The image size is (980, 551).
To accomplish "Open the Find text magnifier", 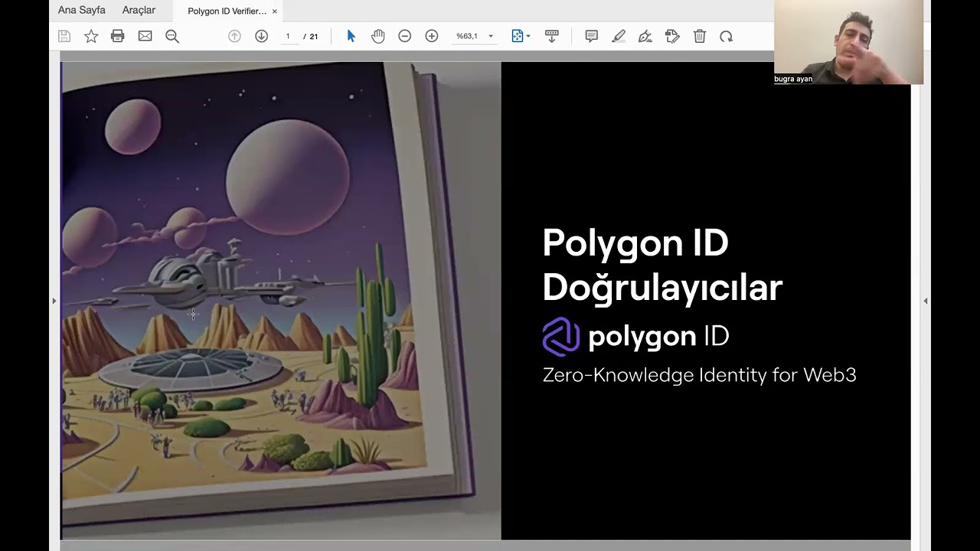I will [x=172, y=36].
